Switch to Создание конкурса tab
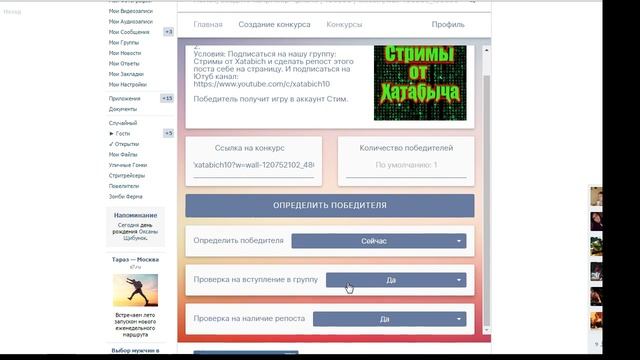Image resolution: width=640 pixels, height=360 pixels. [274, 24]
